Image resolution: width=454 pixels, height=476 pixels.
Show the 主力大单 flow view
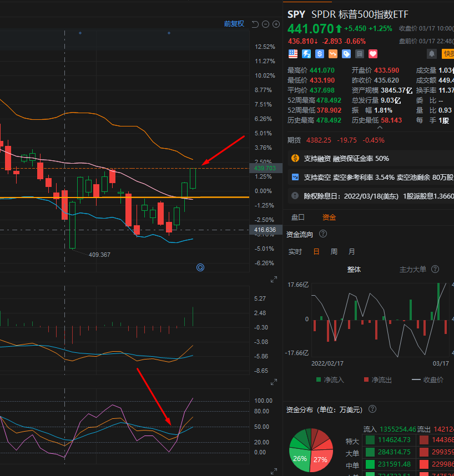pos(413,270)
